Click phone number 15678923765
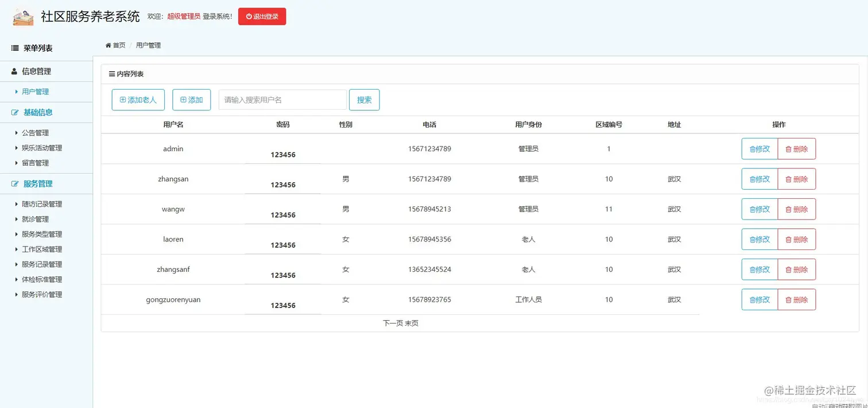This screenshot has width=868, height=408. 429,299
